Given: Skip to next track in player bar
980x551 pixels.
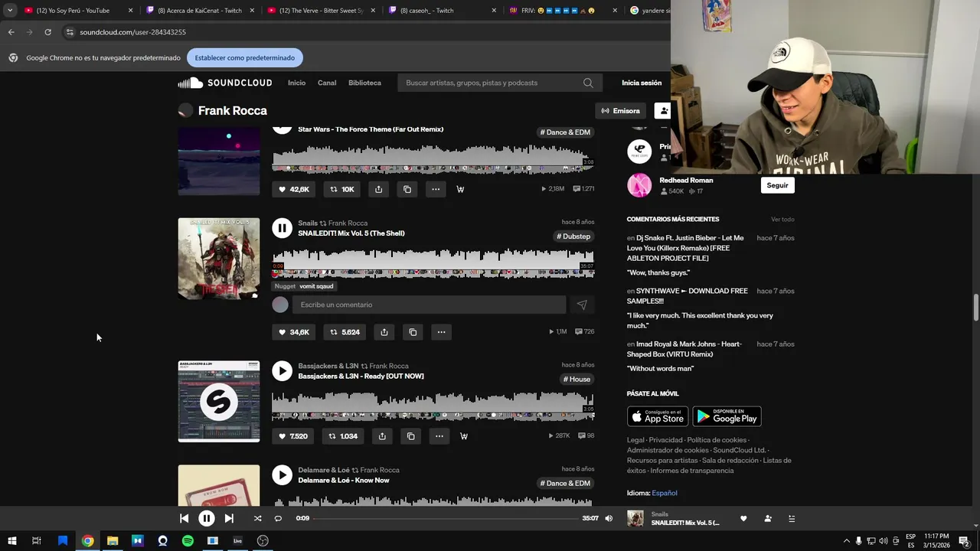Looking at the screenshot, I should pyautogui.click(x=229, y=518).
